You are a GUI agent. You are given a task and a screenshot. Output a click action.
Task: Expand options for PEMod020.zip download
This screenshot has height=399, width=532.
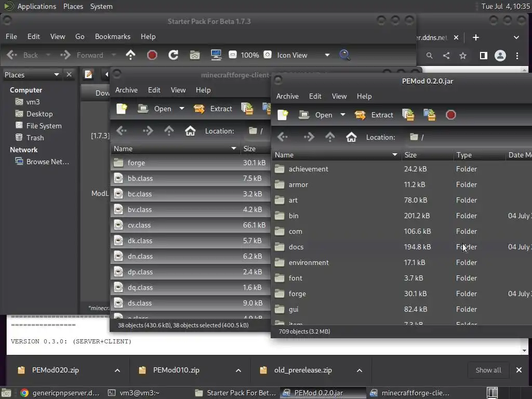[x=117, y=370]
